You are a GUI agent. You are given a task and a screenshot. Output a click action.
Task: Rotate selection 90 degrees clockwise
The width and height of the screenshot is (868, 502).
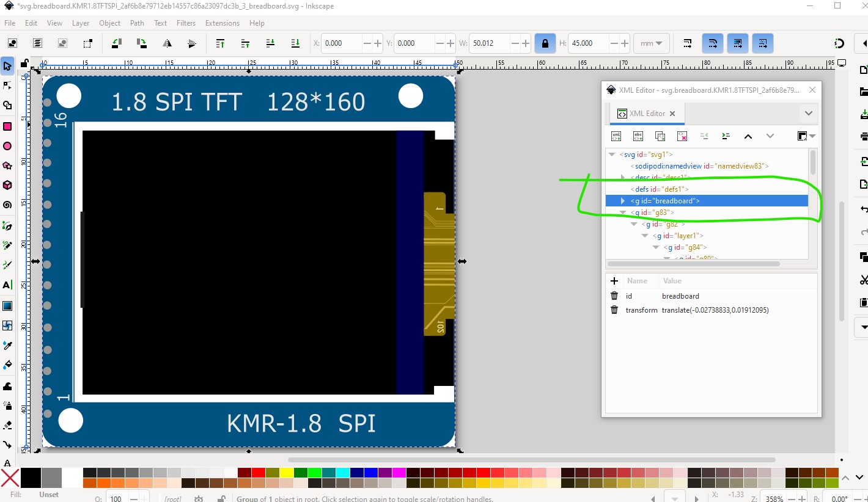pyautogui.click(x=142, y=43)
